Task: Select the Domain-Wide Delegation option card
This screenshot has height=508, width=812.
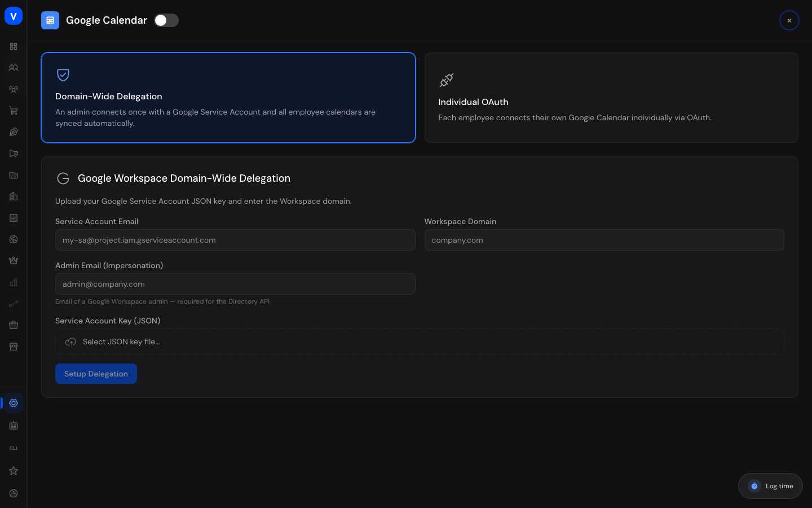Action: [228, 98]
